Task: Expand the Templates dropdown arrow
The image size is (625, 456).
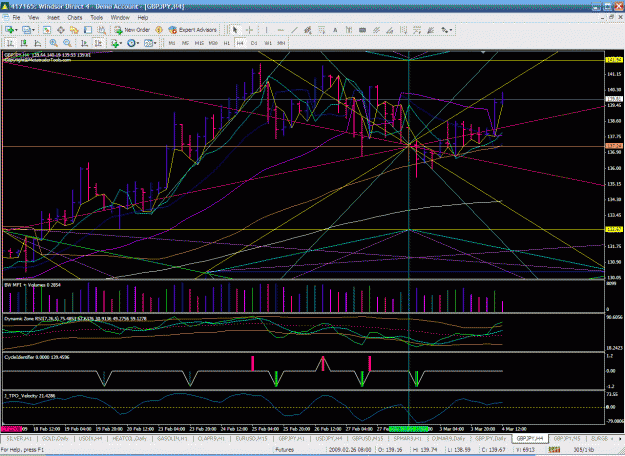Action: (x=155, y=43)
